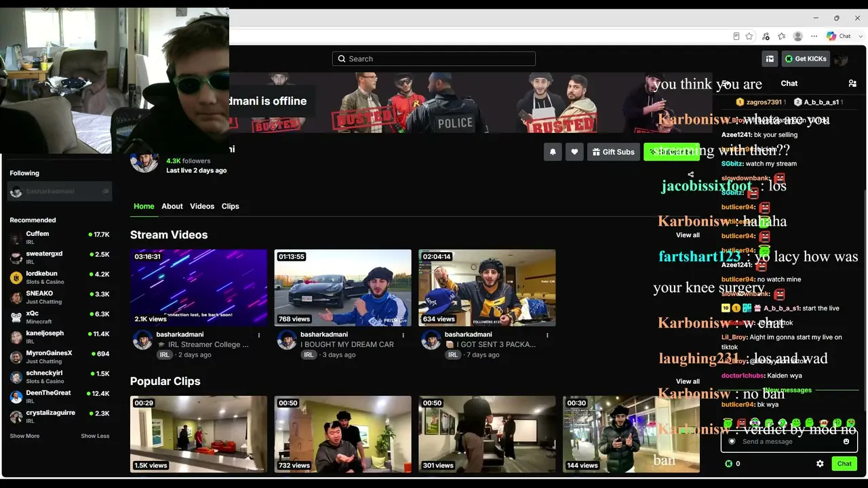Open the browser favorites list icon
This screenshot has width=868, height=488.
coord(782,36)
